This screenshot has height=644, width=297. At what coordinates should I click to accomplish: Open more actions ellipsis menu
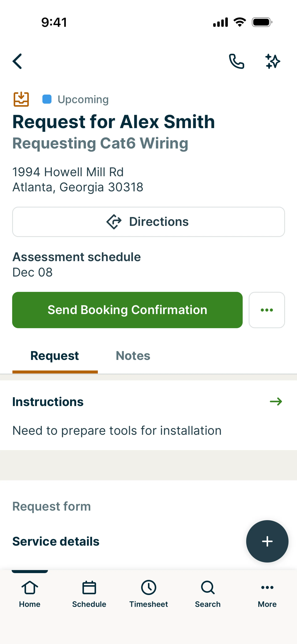pos(267,310)
